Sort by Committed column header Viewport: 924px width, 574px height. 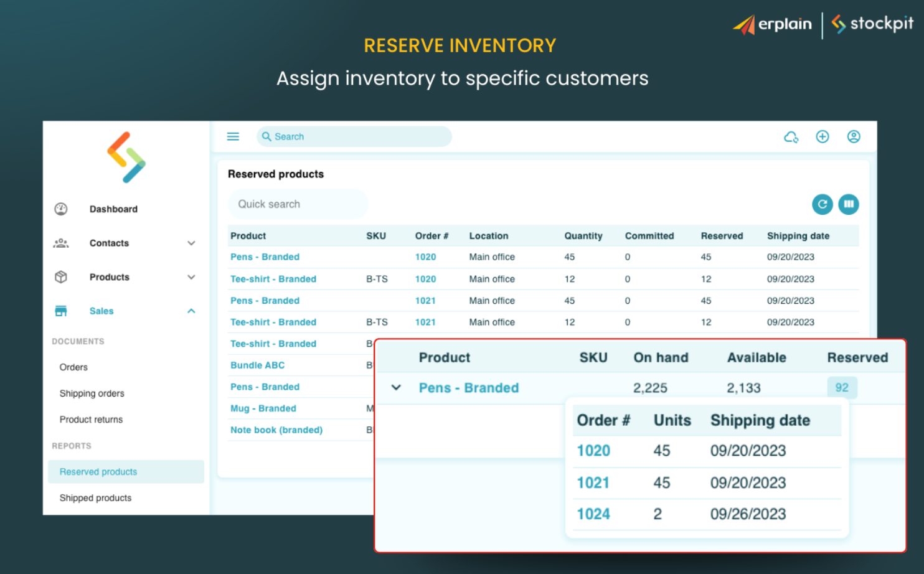(649, 236)
